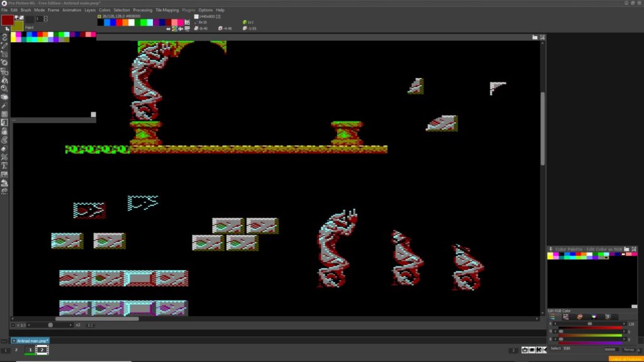This screenshot has height=362, width=644.
Task: Click the pin icon on Color Palette panel title
Action: coord(551,249)
